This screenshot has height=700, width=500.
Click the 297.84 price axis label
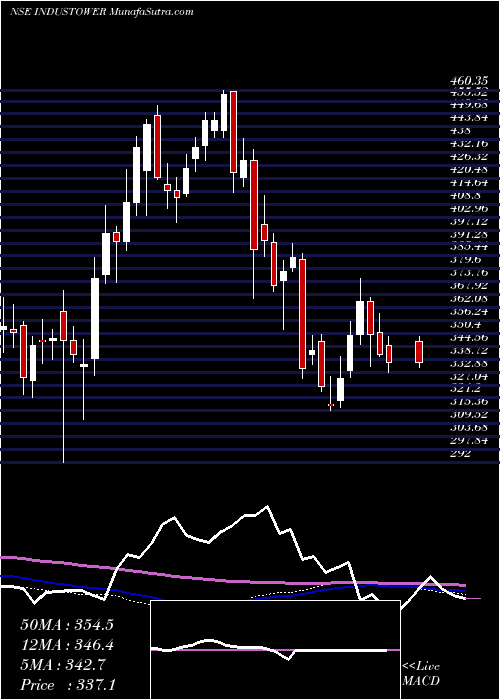(468, 440)
